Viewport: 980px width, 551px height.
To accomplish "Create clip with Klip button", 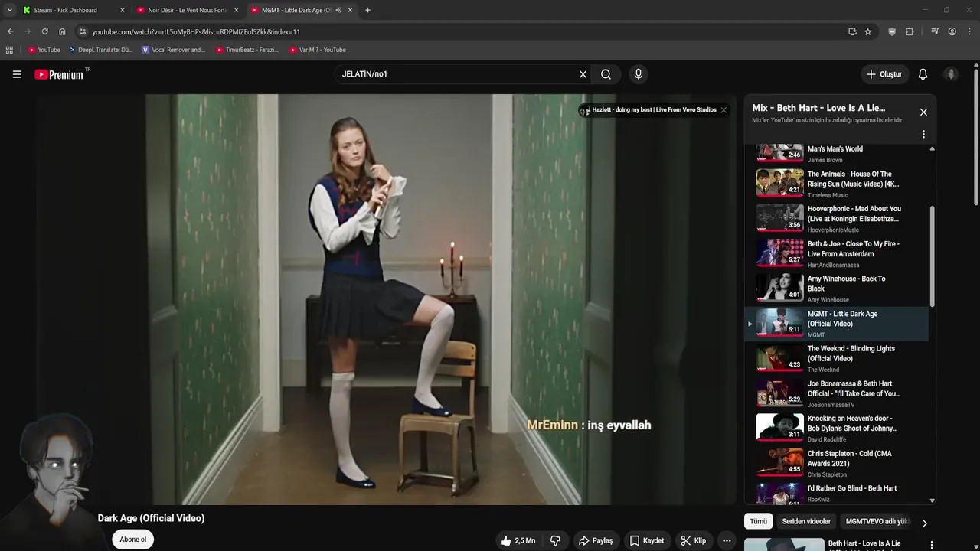I will 694,540.
